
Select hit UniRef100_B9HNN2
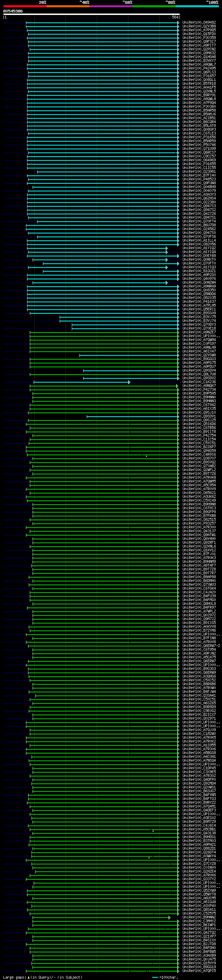tap(199, 918)
